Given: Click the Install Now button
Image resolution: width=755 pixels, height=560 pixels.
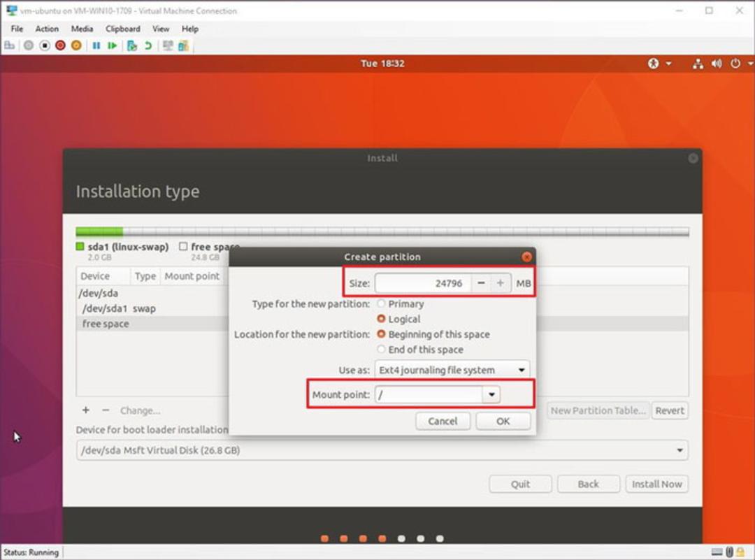Looking at the screenshot, I should (x=656, y=484).
